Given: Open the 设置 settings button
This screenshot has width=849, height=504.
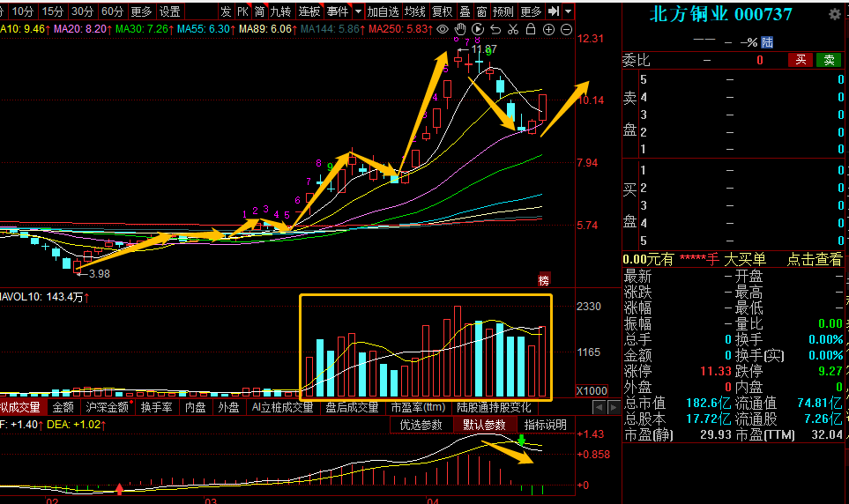Looking at the screenshot, I should (x=170, y=11).
